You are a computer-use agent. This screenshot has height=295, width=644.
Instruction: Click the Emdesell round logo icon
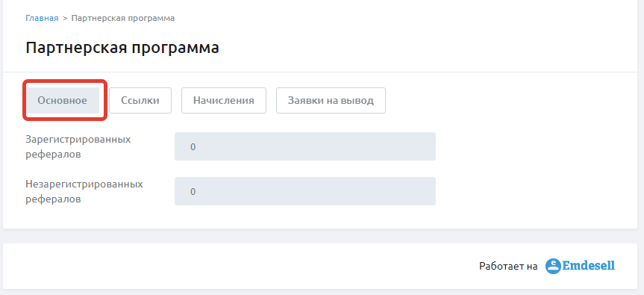click(x=553, y=266)
